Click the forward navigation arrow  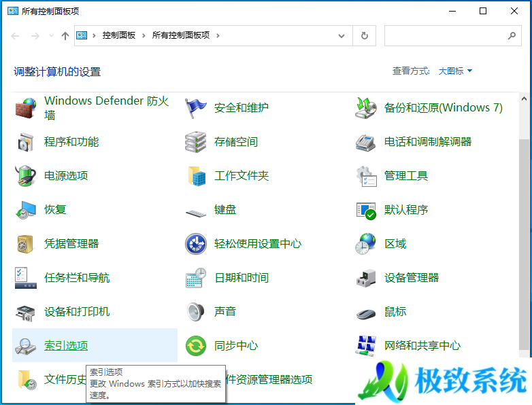pos(35,35)
